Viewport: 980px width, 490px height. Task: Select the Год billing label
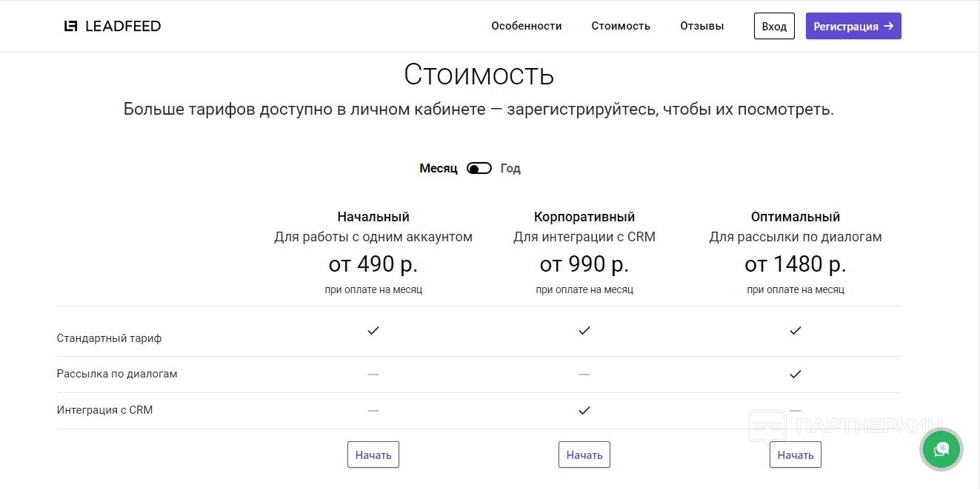[x=510, y=169]
